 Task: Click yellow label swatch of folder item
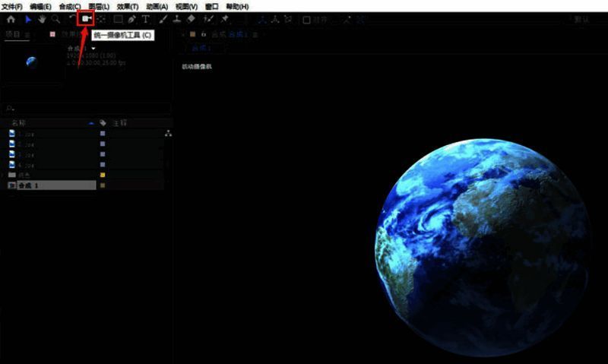coord(103,175)
